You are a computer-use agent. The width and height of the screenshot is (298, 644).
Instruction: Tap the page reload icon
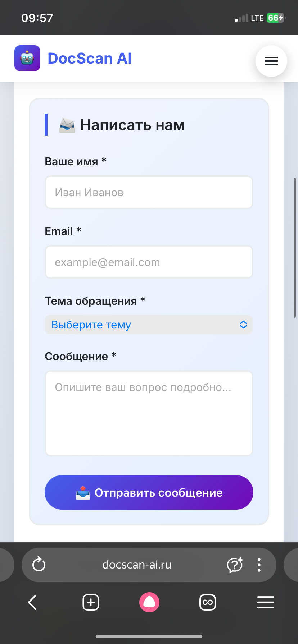[x=39, y=564]
